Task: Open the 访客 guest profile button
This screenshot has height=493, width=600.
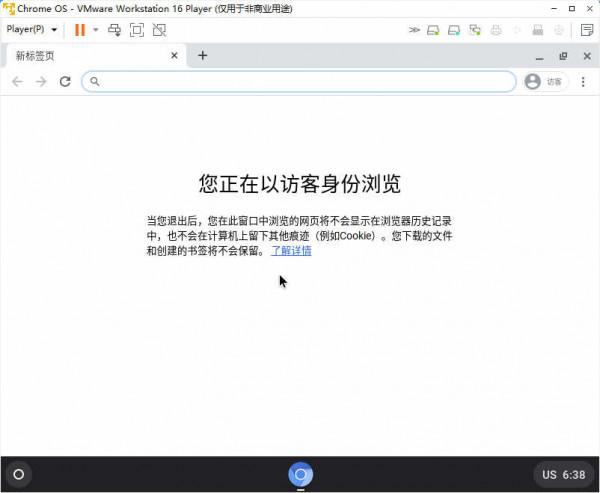Action: pos(545,82)
